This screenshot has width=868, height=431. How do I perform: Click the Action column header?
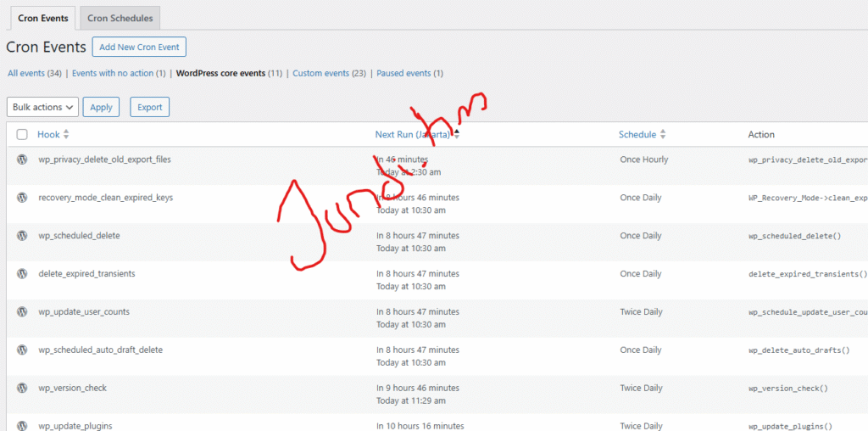tap(761, 134)
